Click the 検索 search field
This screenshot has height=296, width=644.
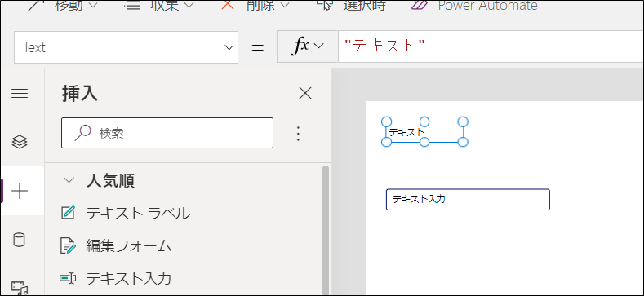[x=167, y=133]
